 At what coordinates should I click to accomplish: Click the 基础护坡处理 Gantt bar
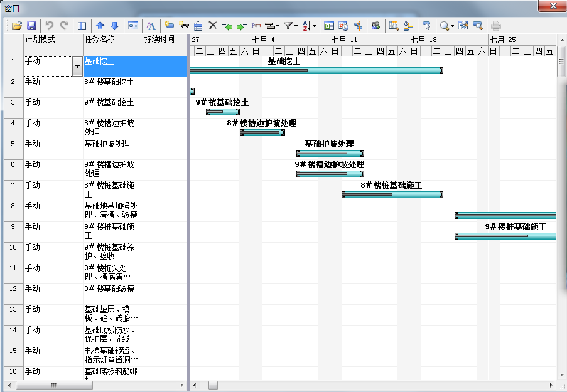coord(330,153)
